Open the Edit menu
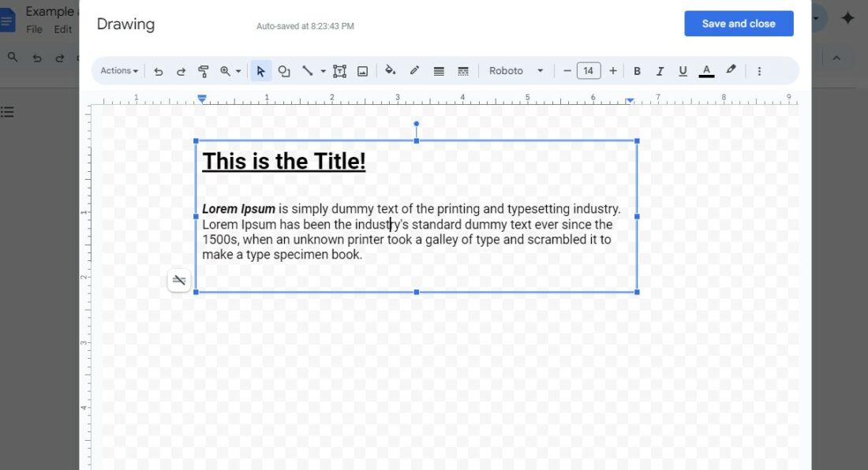Screen dimensions: 868x470 [62, 28]
